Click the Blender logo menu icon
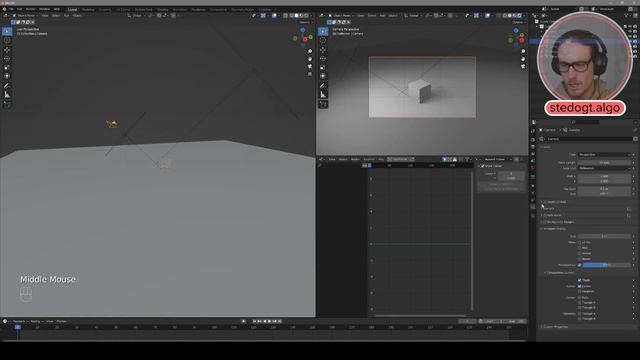This screenshot has width=640, height=360. pos(4,9)
